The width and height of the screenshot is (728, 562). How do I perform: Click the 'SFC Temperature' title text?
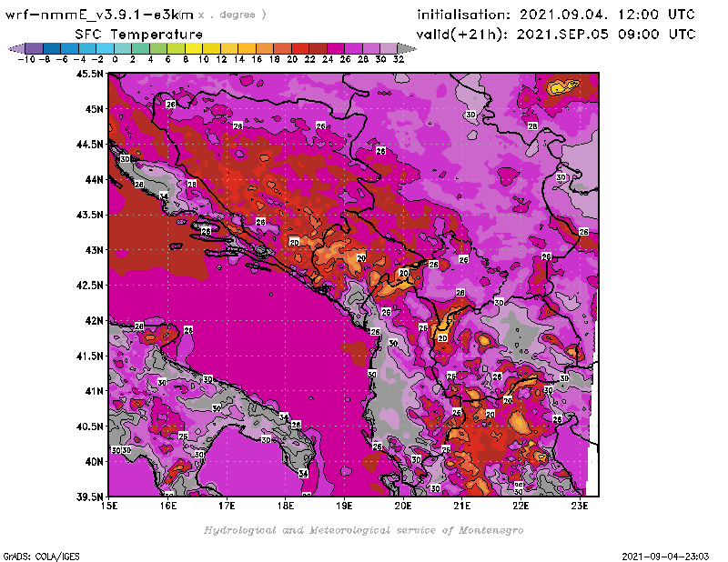(x=139, y=35)
